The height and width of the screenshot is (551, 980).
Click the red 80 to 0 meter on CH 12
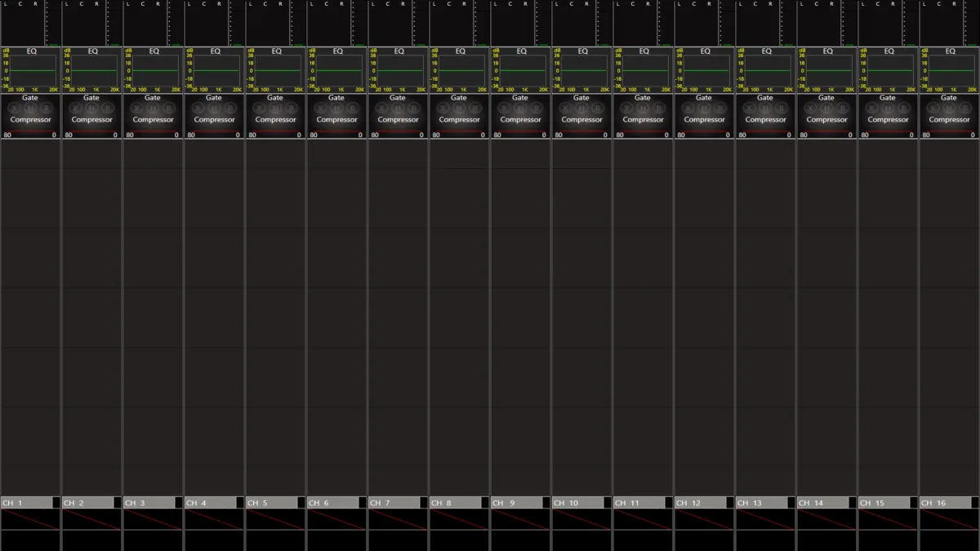704,133
